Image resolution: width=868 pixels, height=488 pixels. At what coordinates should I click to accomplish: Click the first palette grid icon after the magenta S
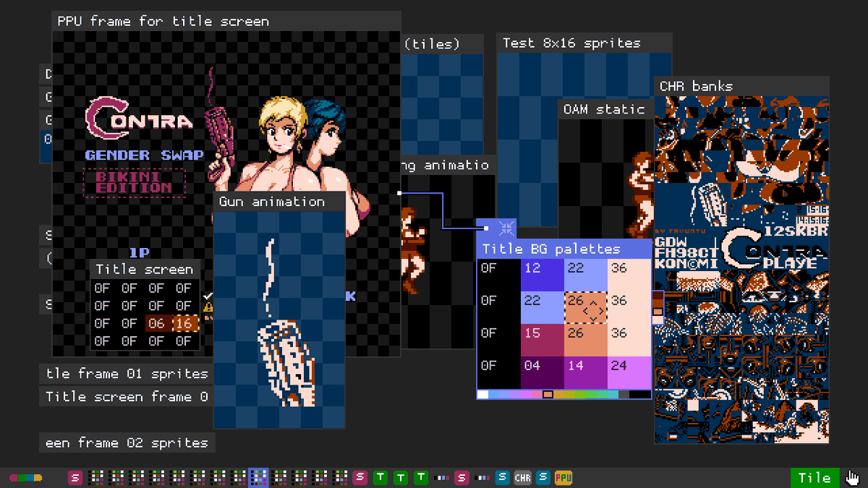coord(96,478)
